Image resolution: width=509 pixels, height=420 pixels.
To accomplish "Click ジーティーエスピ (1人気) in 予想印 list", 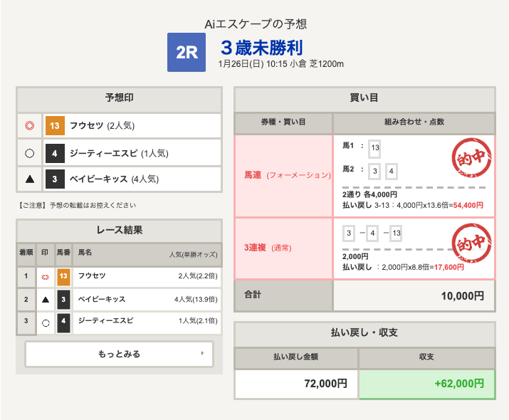I will pos(119,153).
